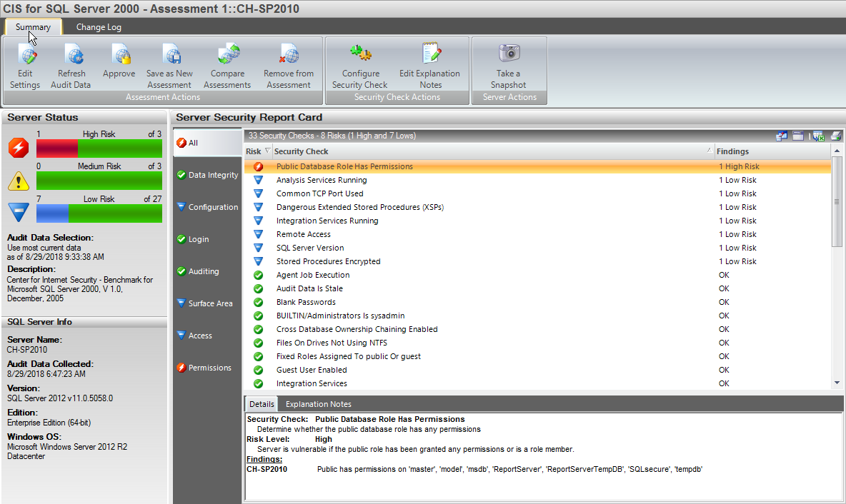Click the Medium Risk progress bar
Screen dimensions: 846x504
99,181
